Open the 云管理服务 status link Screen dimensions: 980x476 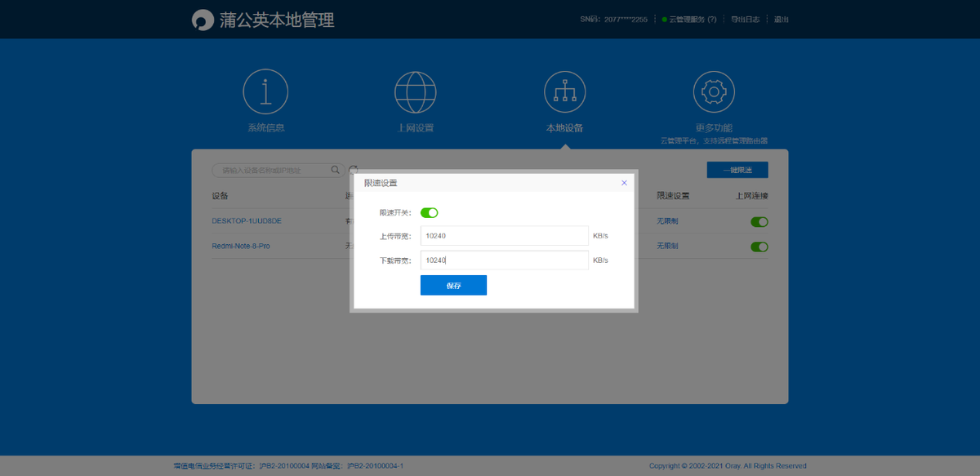click(688, 20)
